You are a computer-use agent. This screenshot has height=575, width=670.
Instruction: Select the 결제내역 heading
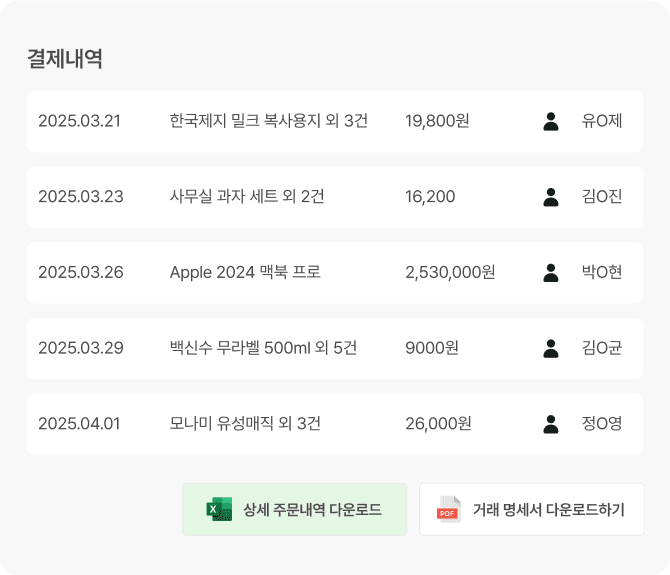65,58
